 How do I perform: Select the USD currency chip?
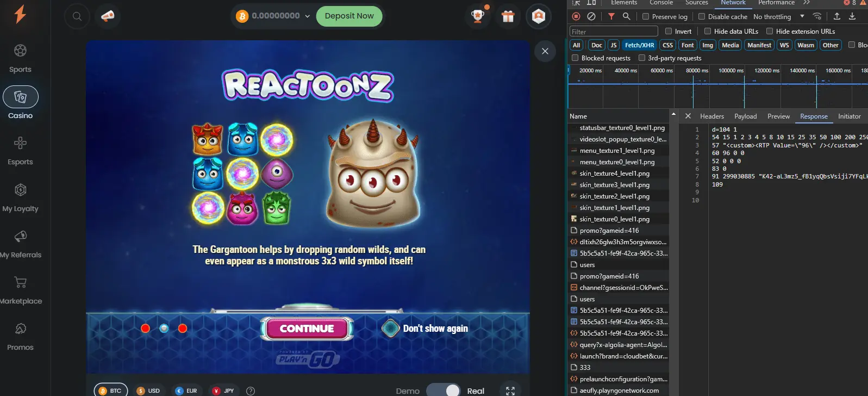[x=148, y=391]
